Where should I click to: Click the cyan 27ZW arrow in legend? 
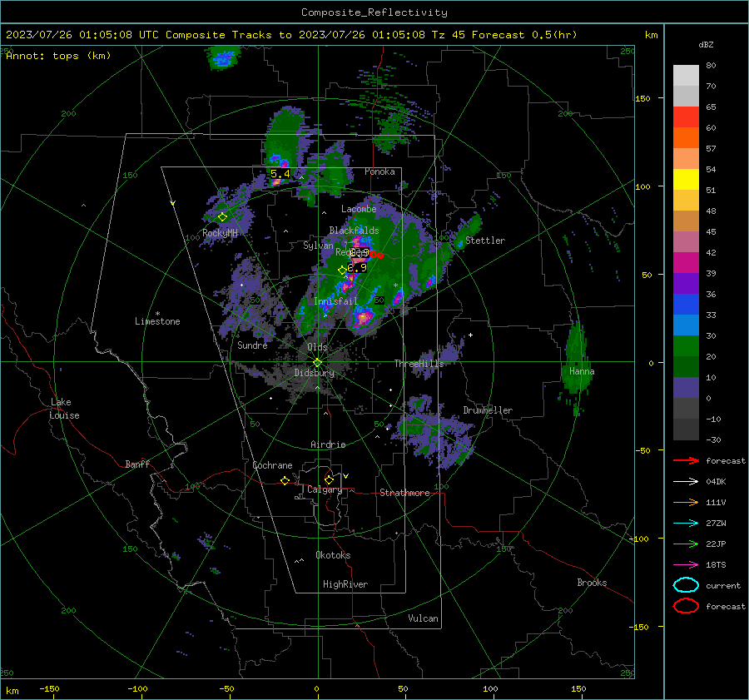(686, 524)
